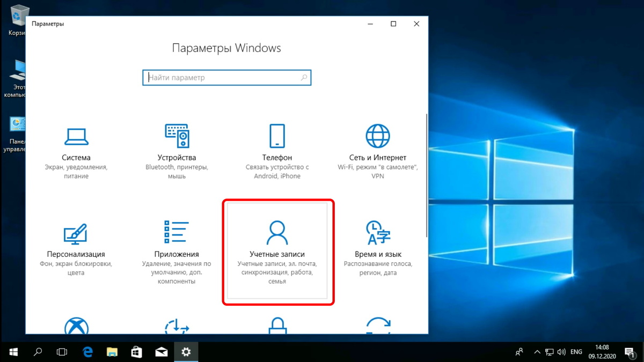Open Учетные записи settings
The width and height of the screenshot is (644, 362).
277,251
